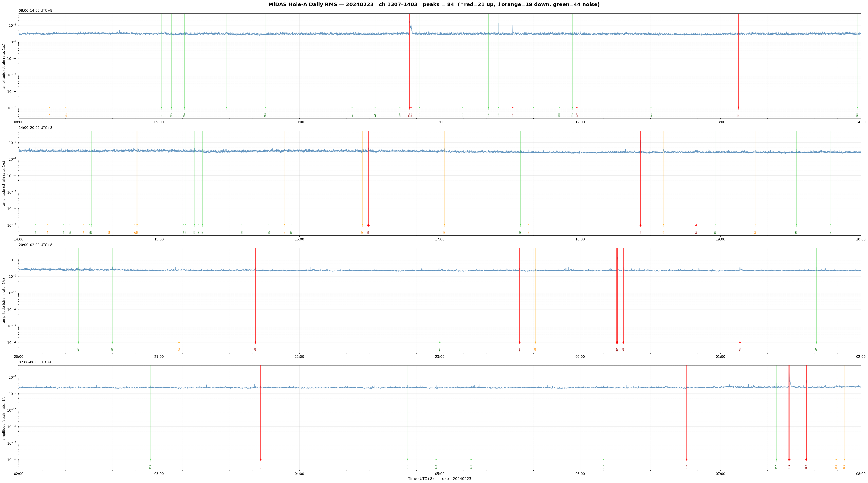Image resolution: width=868 pixels, height=483 pixels.
Task: Select orange down-peak marker 064
Action: point(535,342)
